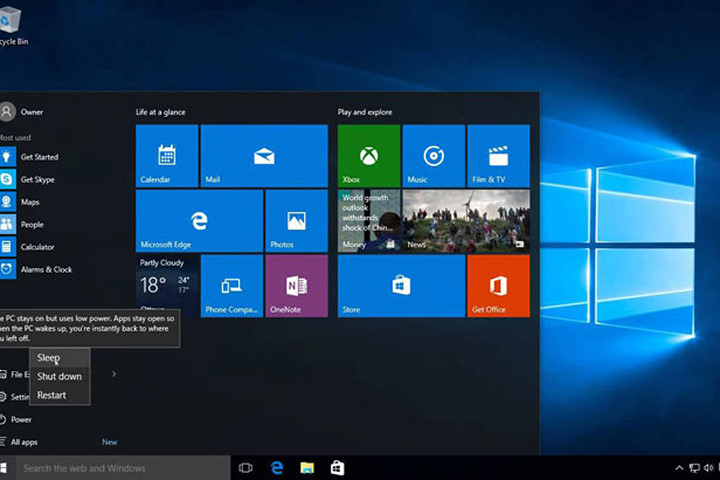The height and width of the screenshot is (480, 720).
Task: Open the volume tray icon
Action: (x=709, y=468)
